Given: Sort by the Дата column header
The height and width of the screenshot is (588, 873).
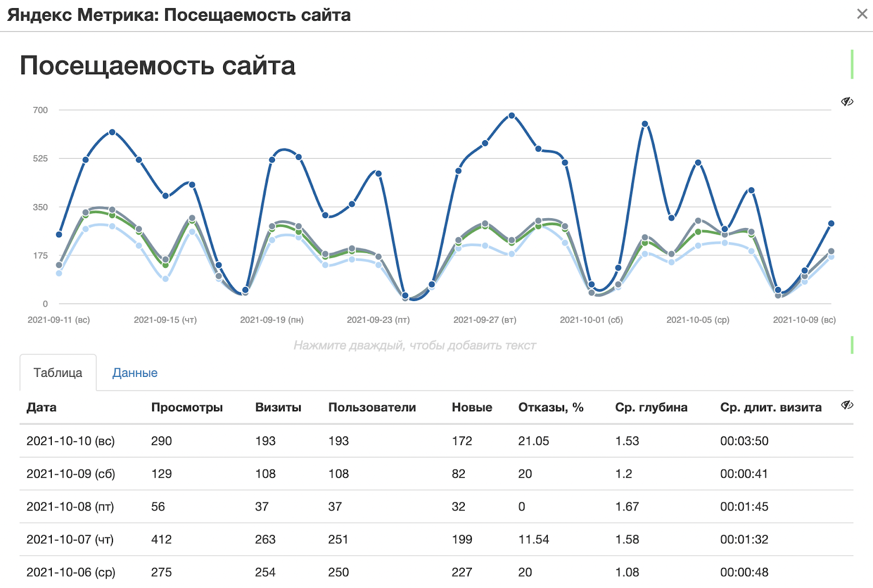Looking at the screenshot, I should [41, 407].
